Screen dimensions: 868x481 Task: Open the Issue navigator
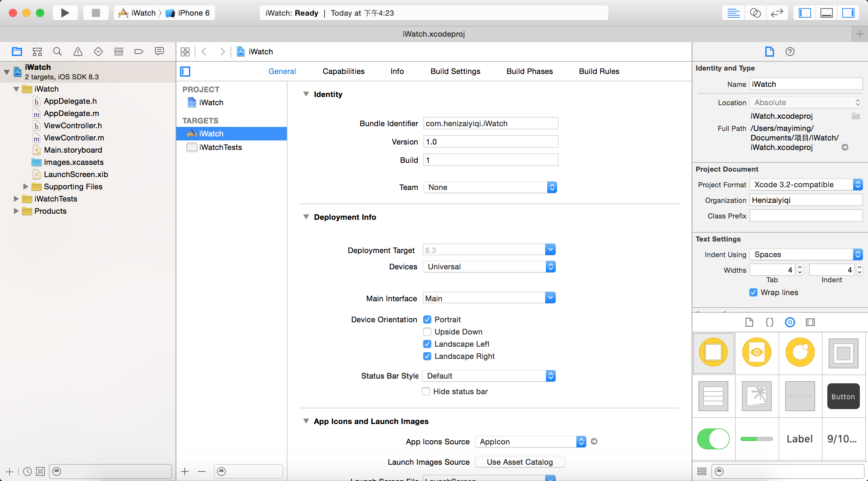pos(78,52)
